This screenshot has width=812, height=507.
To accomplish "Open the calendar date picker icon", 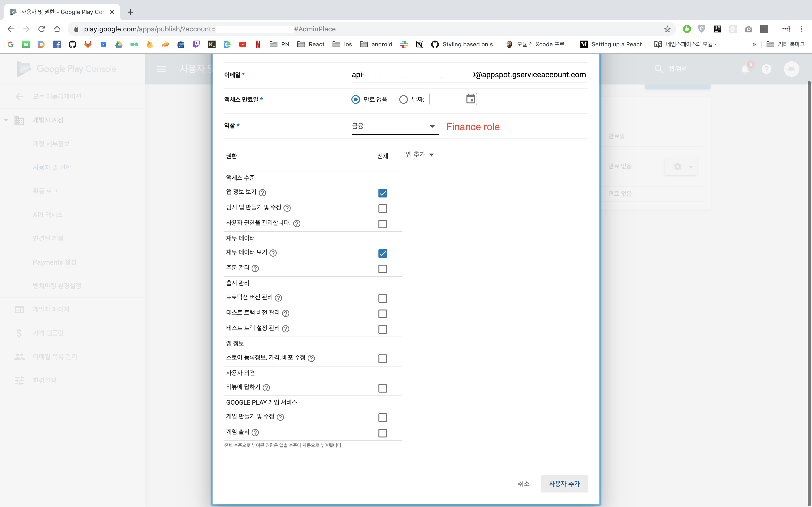I will tap(471, 99).
